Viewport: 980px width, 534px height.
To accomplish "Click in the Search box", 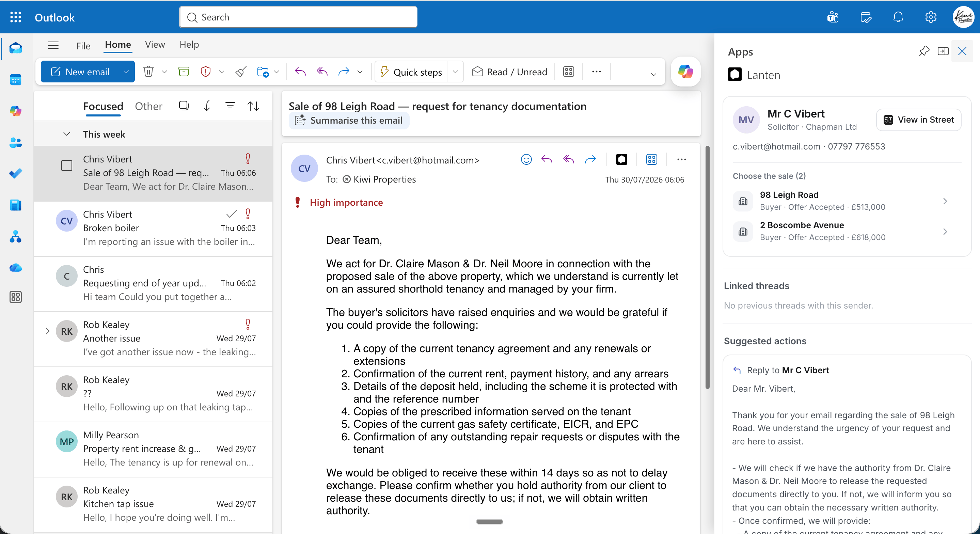I will tap(298, 17).
